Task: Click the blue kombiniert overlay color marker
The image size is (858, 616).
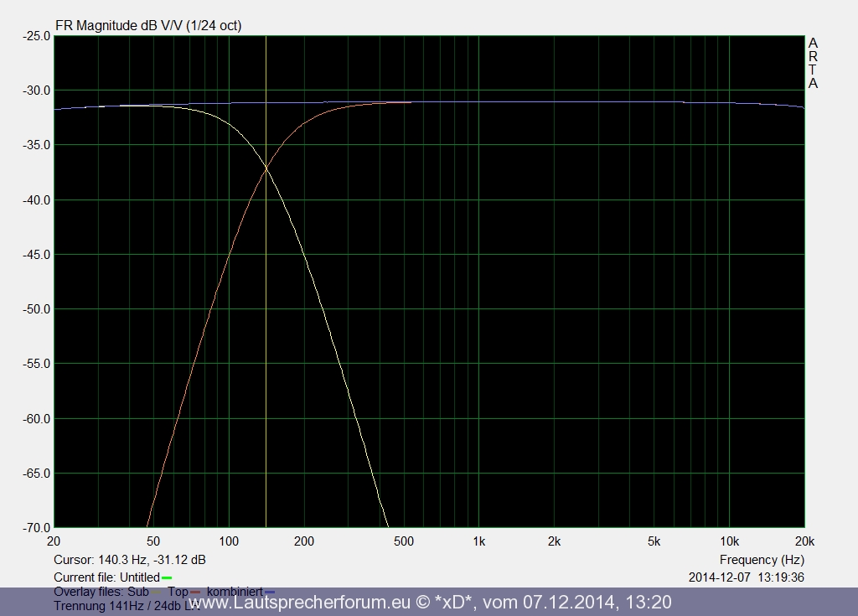Action: point(270,593)
